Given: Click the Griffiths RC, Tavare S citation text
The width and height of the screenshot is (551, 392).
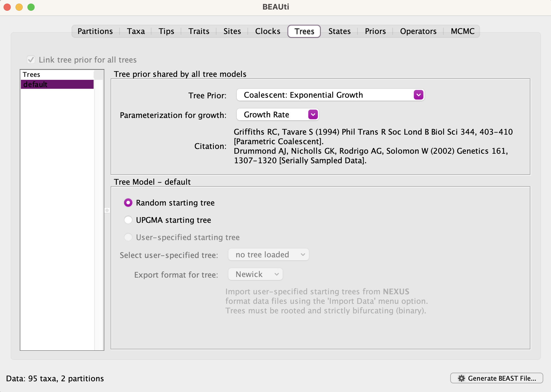Looking at the screenshot, I should pos(373,137).
